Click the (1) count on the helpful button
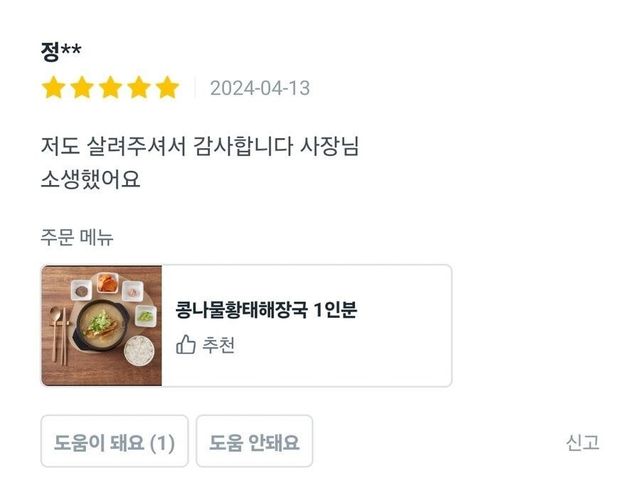Image resolution: width=640 pixels, height=498 pixels. tap(162, 442)
